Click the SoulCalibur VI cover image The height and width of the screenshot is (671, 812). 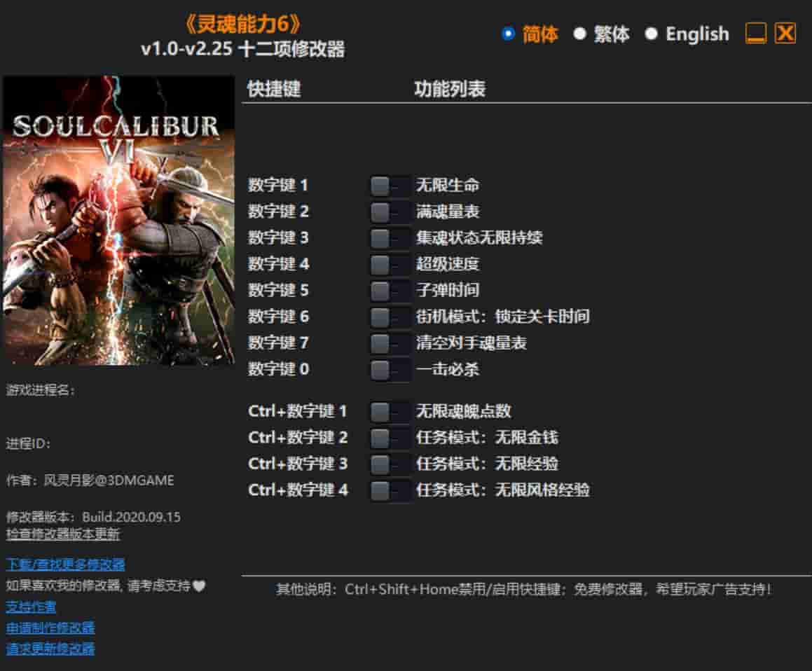click(x=118, y=221)
